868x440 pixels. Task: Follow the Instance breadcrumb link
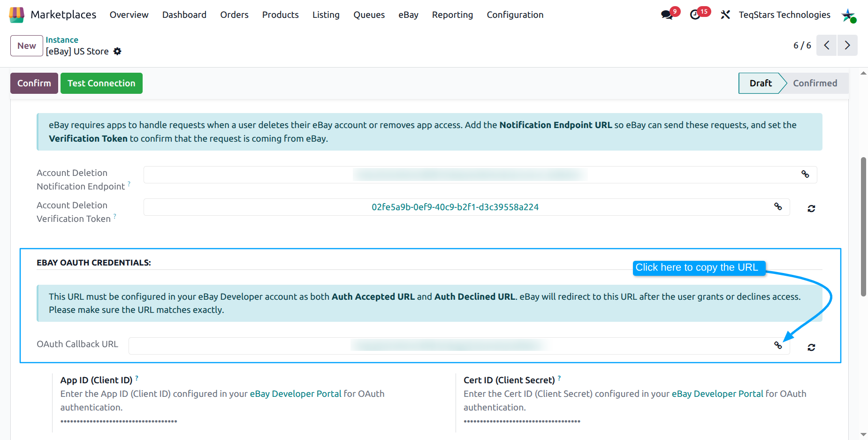(62, 40)
